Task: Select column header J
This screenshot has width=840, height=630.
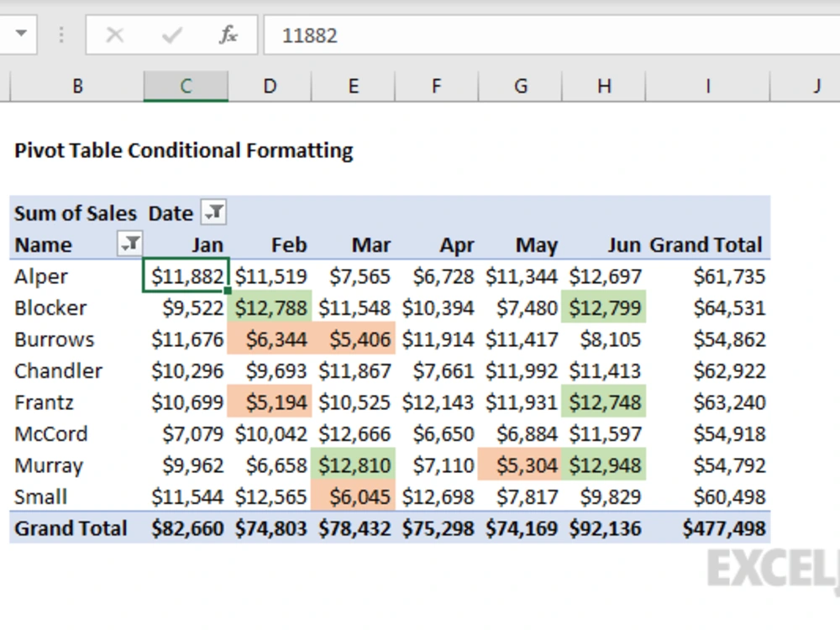Action: (816, 86)
